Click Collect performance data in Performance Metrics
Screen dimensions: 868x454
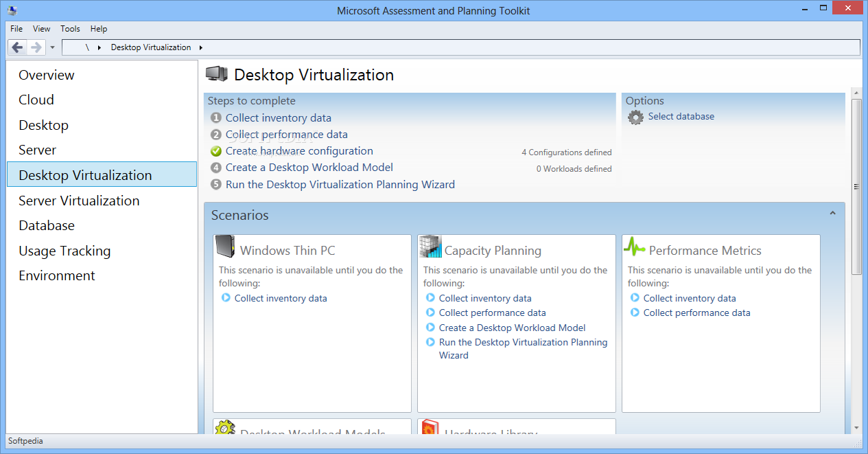click(x=697, y=313)
